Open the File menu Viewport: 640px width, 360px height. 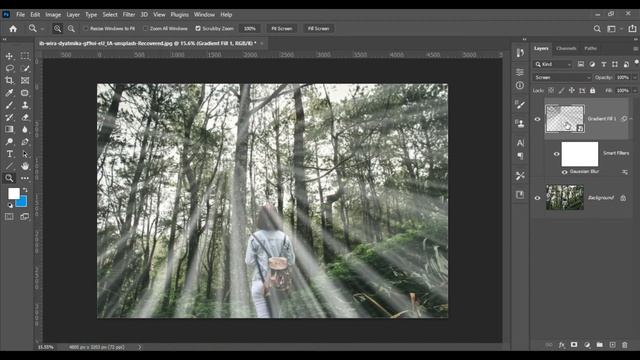(20, 14)
